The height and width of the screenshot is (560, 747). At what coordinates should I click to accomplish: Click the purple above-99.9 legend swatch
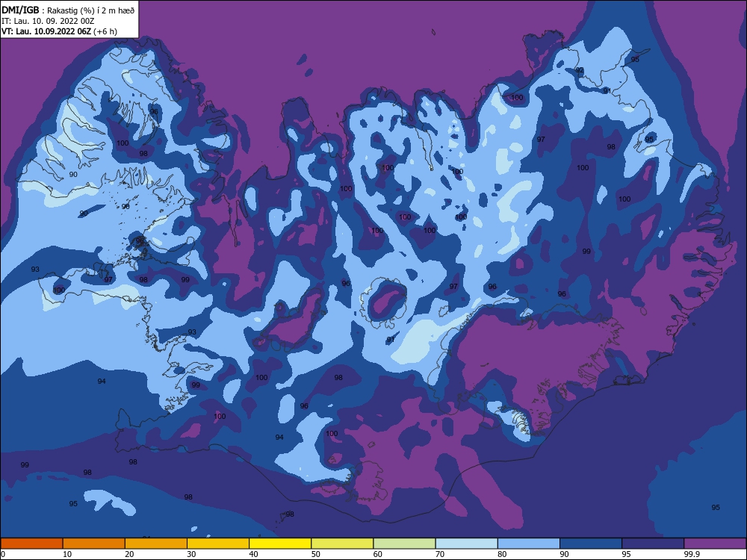coord(715,544)
